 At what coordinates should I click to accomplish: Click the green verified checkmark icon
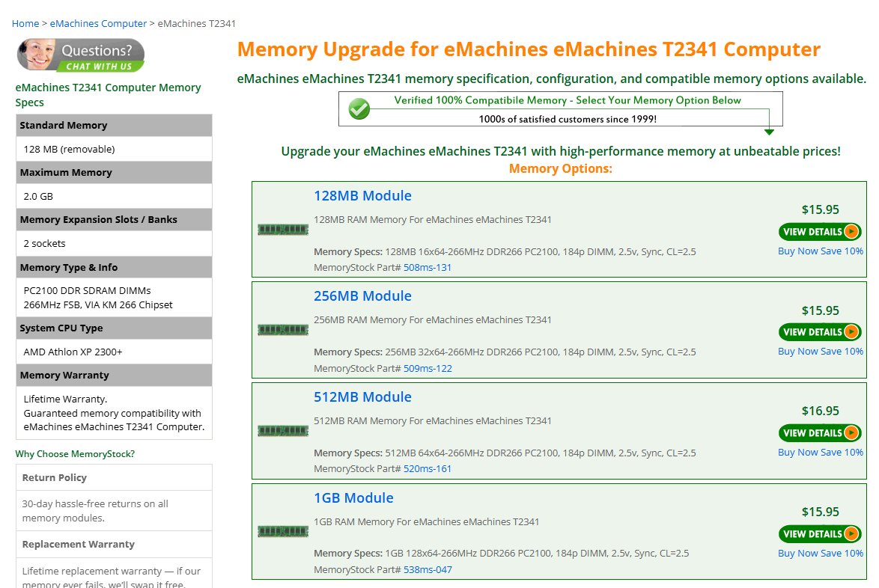pyautogui.click(x=359, y=108)
